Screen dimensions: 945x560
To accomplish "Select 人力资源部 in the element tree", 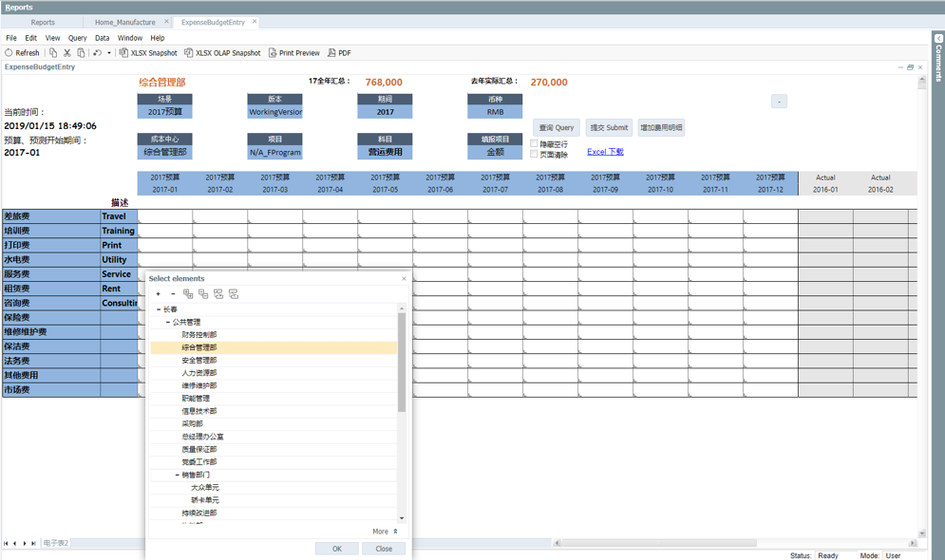I will pyautogui.click(x=199, y=373).
